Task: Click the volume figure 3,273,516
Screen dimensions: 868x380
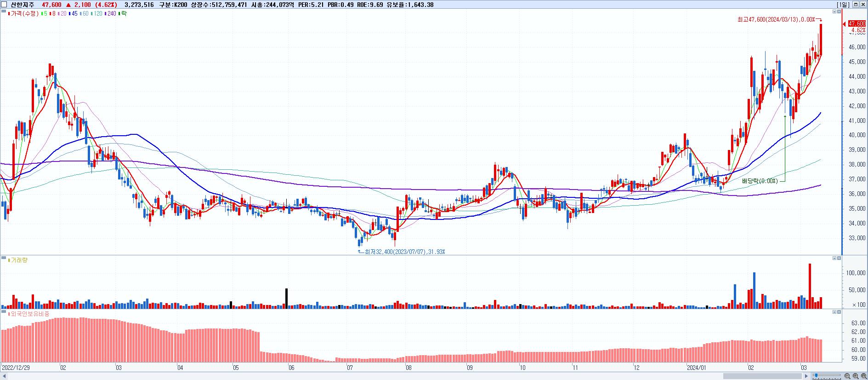Action: pos(139,5)
